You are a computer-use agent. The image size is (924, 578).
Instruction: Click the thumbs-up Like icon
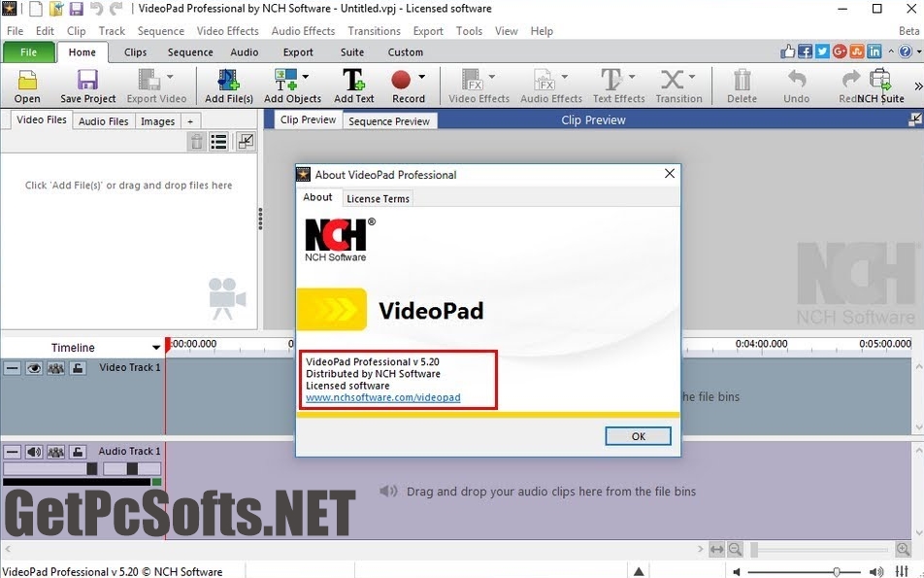click(x=788, y=51)
